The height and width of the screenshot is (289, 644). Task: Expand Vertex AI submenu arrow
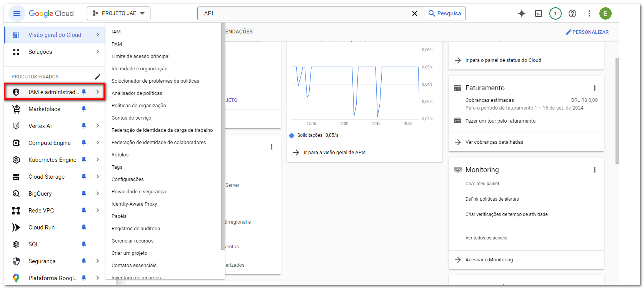tap(98, 126)
